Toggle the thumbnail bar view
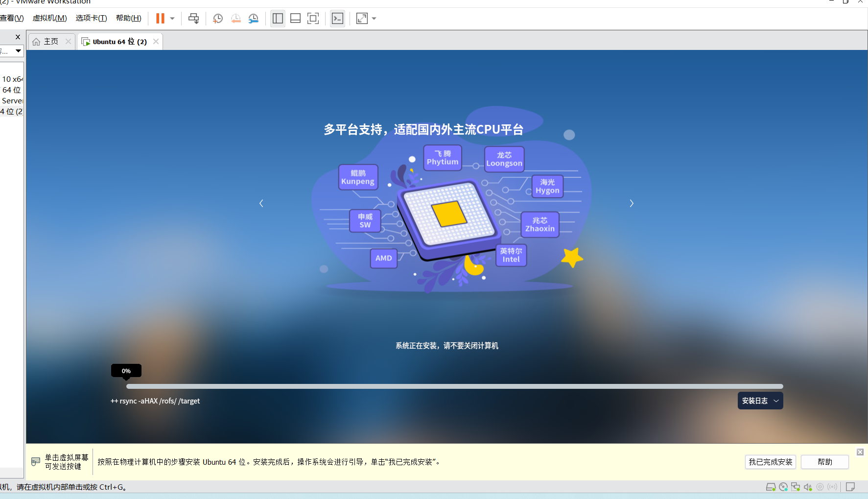The width and height of the screenshot is (868, 499). pyautogui.click(x=295, y=19)
